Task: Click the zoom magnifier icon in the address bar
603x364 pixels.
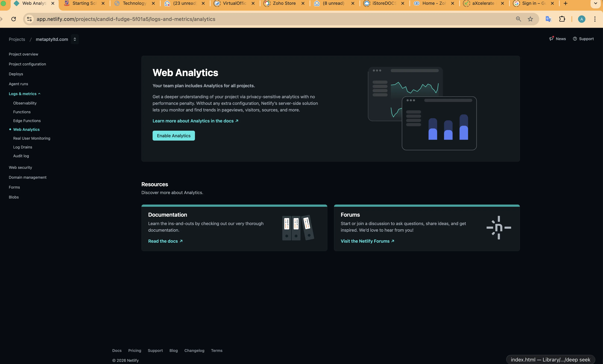Action: tap(518, 19)
